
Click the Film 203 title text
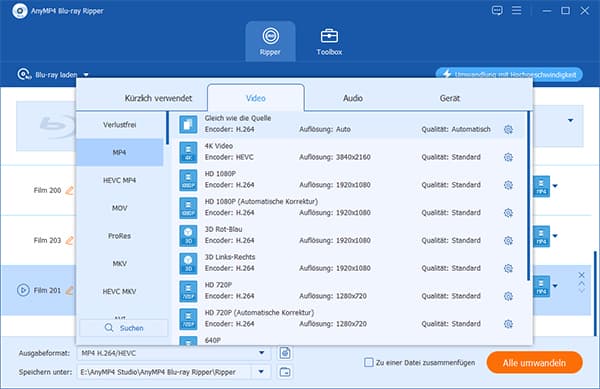(x=47, y=241)
